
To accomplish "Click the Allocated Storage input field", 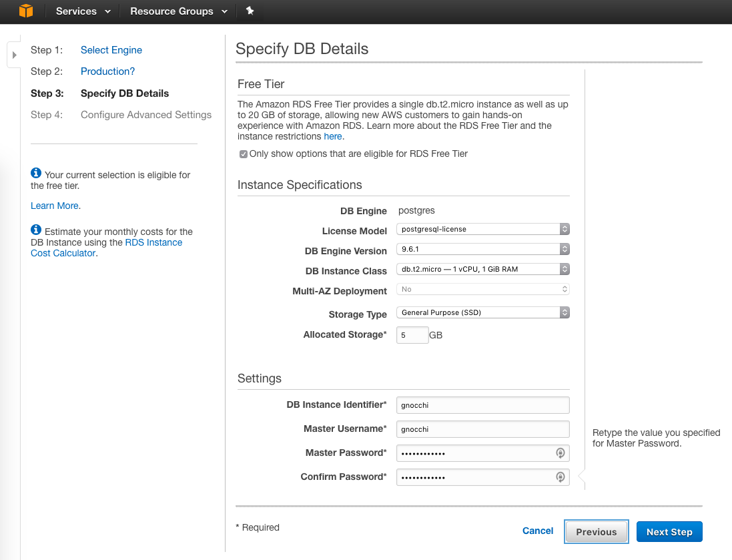I will 412,335.
